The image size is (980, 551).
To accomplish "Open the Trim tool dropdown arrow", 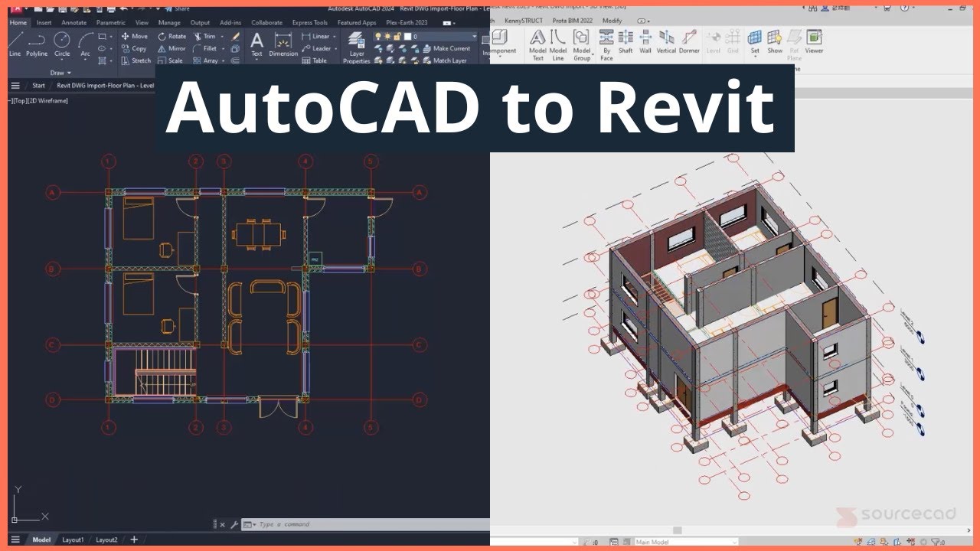I will point(222,36).
